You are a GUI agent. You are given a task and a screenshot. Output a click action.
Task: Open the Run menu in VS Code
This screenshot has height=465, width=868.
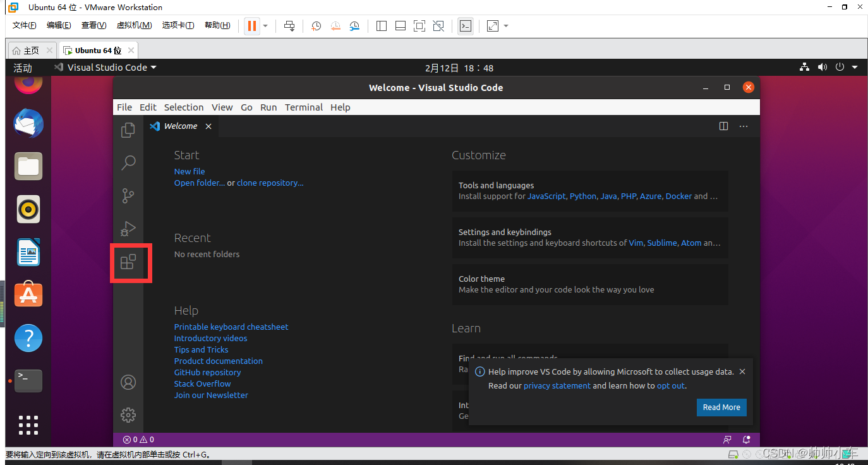click(268, 107)
